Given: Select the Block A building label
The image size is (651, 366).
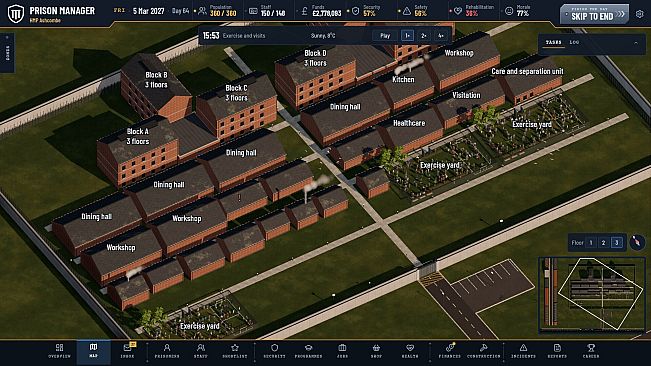Looking at the screenshot, I should tap(137, 136).
